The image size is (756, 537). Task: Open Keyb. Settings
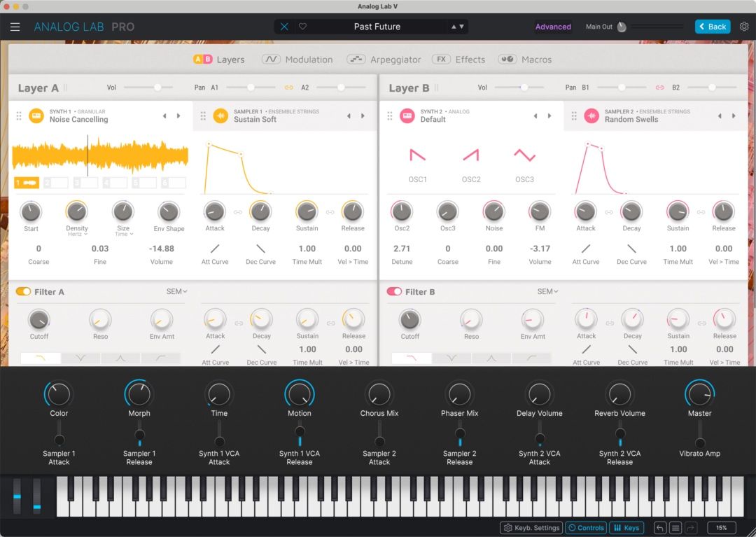coord(532,528)
